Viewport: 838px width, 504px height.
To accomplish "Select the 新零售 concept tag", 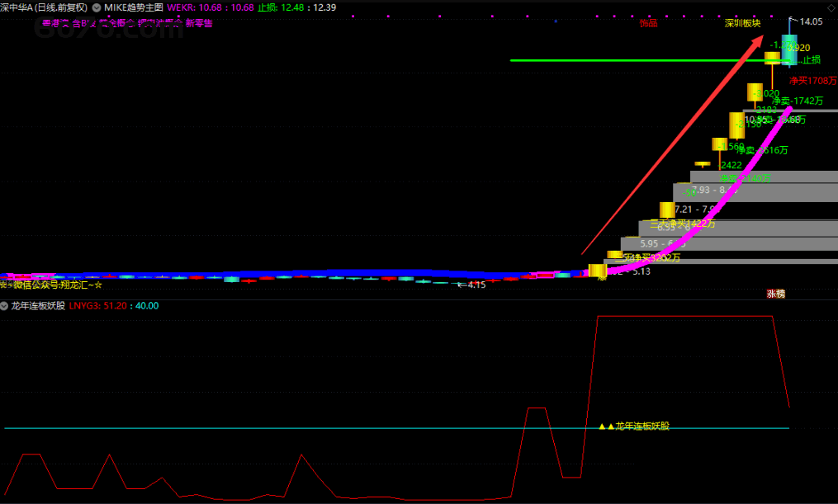I will tap(199, 24).
